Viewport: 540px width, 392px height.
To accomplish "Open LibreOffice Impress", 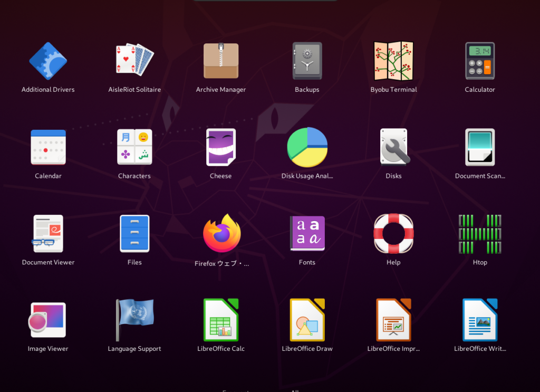I will pos(393,320).
